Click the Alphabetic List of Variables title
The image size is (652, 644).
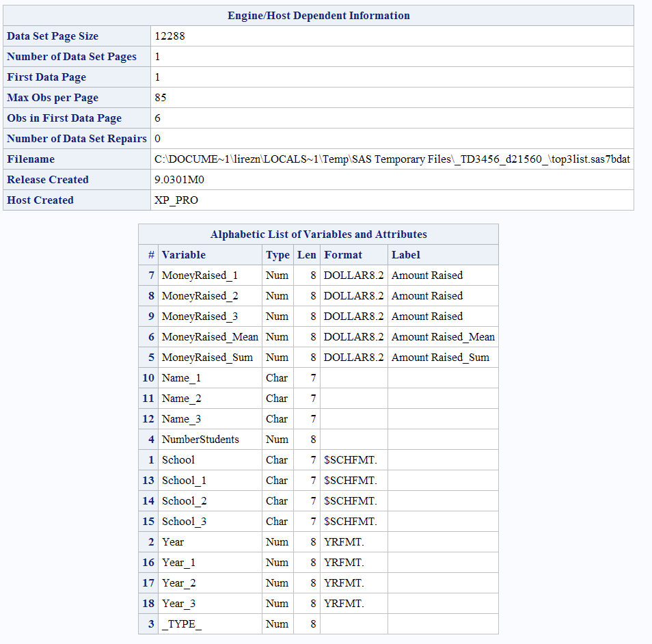pos(318,234)
